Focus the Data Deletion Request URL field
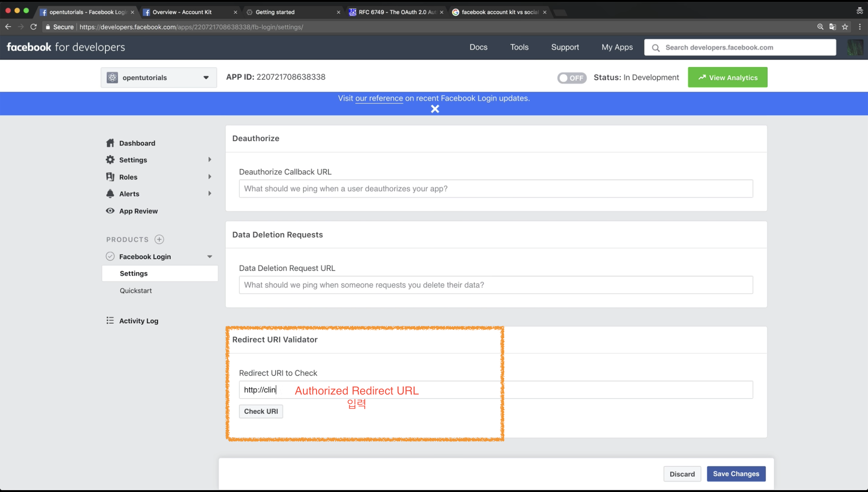Image resolution: width=868 pixels, height=492 pixels. coord(496,285)
